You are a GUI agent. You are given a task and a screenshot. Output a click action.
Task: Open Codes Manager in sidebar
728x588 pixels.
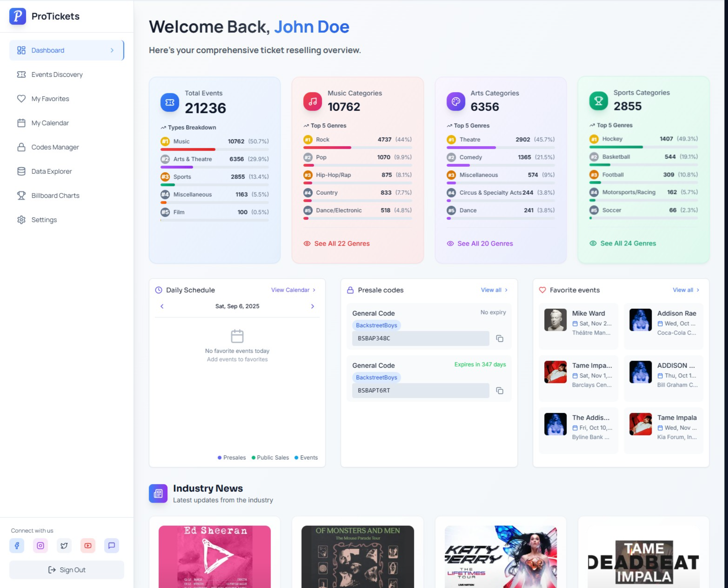pyautogui.click(x=55, y=147)
